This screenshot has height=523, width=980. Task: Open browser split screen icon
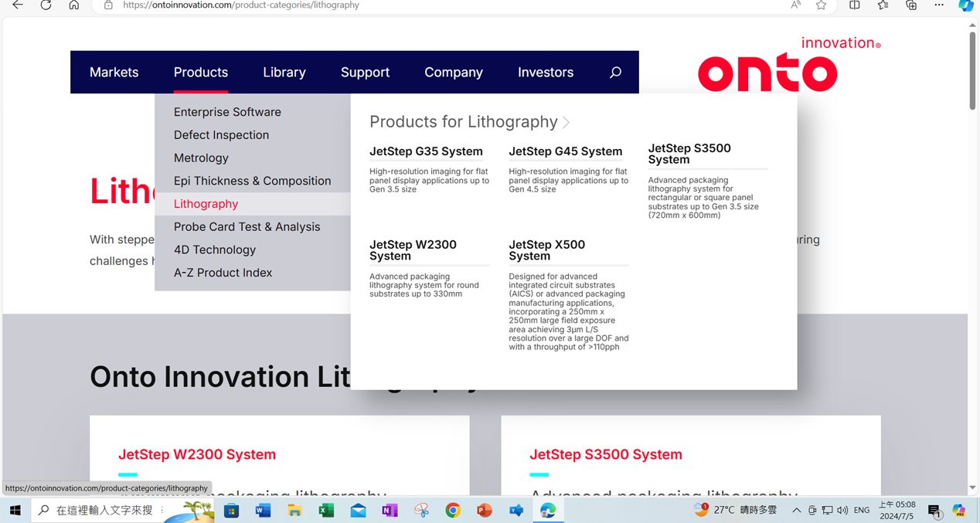[854, 5]
